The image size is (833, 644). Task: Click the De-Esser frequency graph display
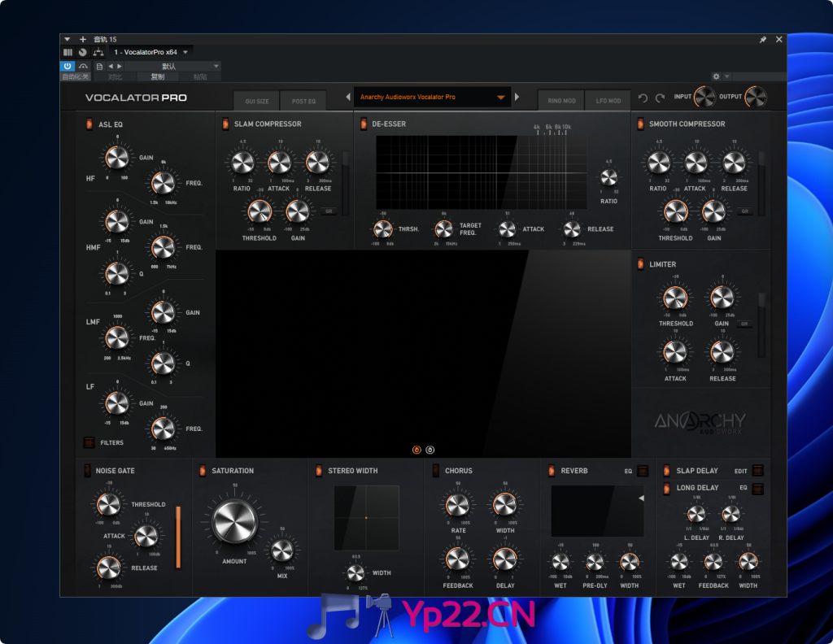(482, 172)
